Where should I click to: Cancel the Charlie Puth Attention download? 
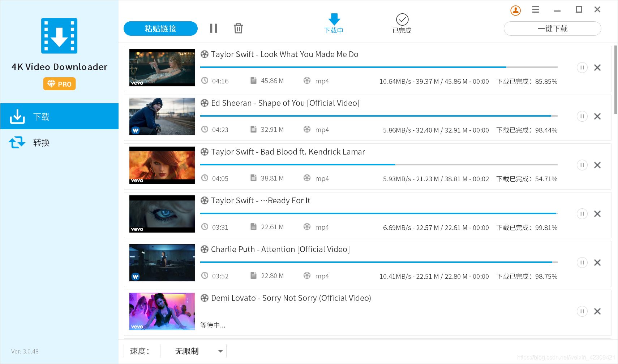click(x=597, y=263)
